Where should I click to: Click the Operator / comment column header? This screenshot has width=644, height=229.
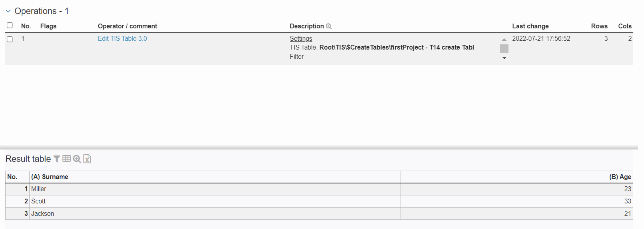(x=127, y=26)
